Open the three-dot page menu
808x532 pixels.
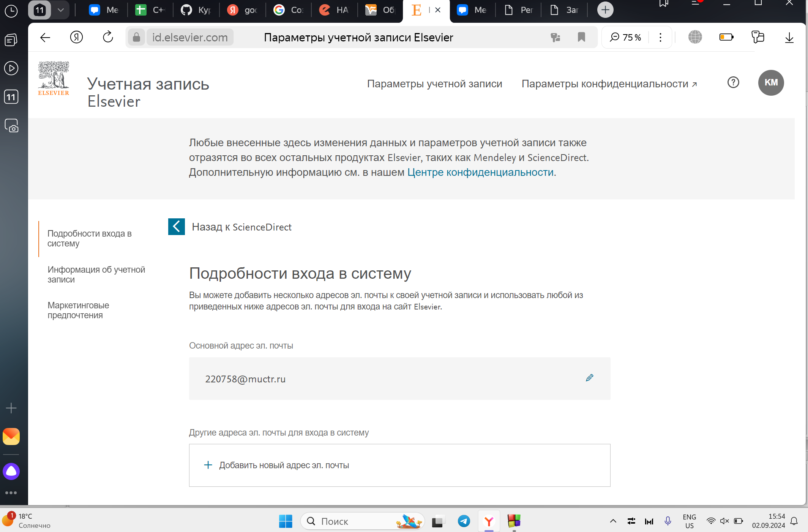660,37
